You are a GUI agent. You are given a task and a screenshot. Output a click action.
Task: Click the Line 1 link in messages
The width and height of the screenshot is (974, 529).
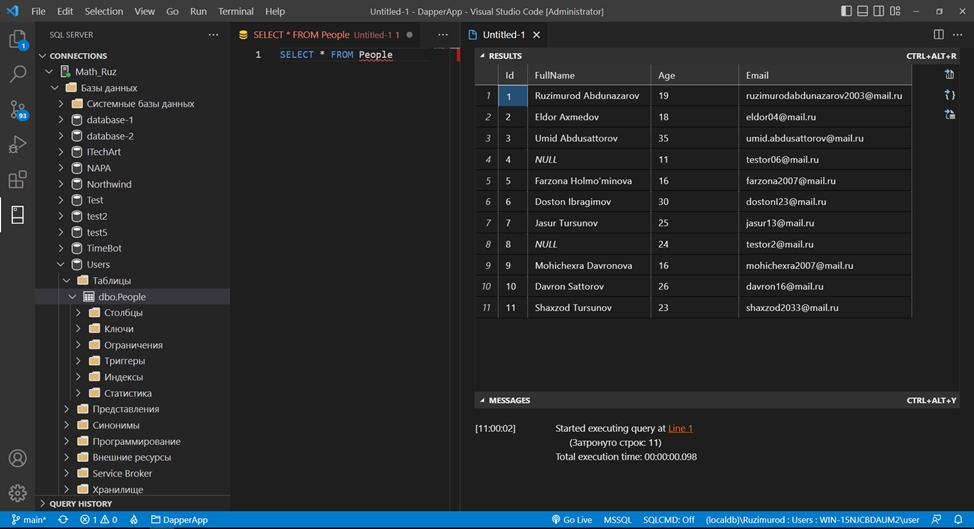(x=680, y=428)
